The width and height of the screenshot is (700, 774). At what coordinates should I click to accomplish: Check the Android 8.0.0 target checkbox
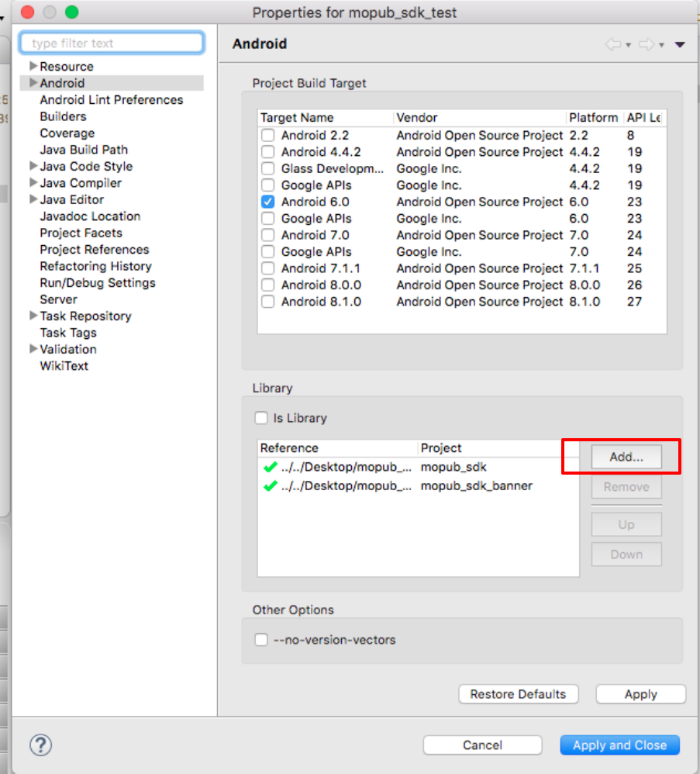pyautogui.click(x=268, y=285)
